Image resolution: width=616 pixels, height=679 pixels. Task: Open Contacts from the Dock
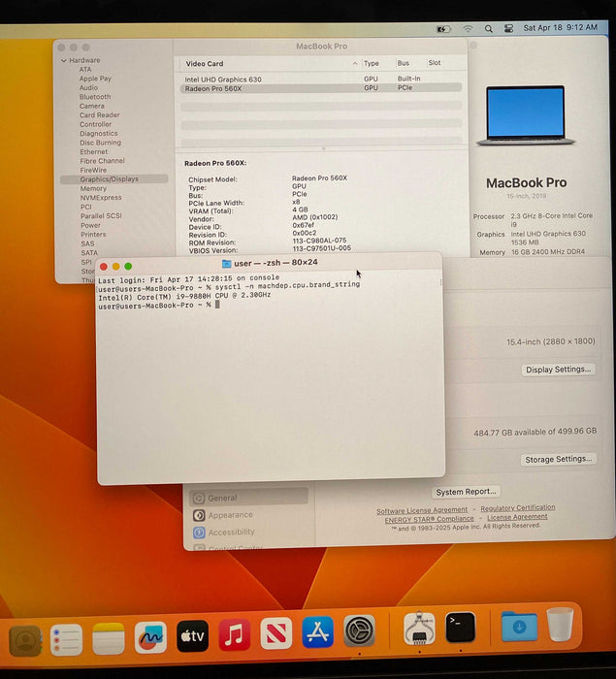25,640
